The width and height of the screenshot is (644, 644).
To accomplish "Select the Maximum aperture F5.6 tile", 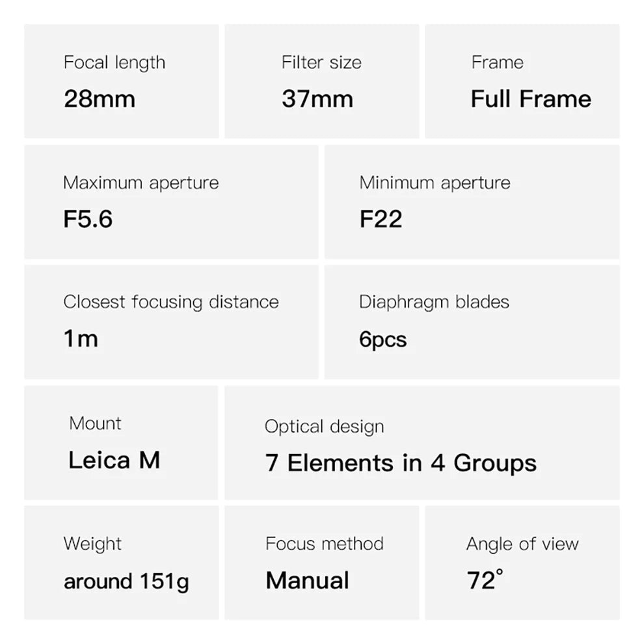I will (x=171, y=202).
